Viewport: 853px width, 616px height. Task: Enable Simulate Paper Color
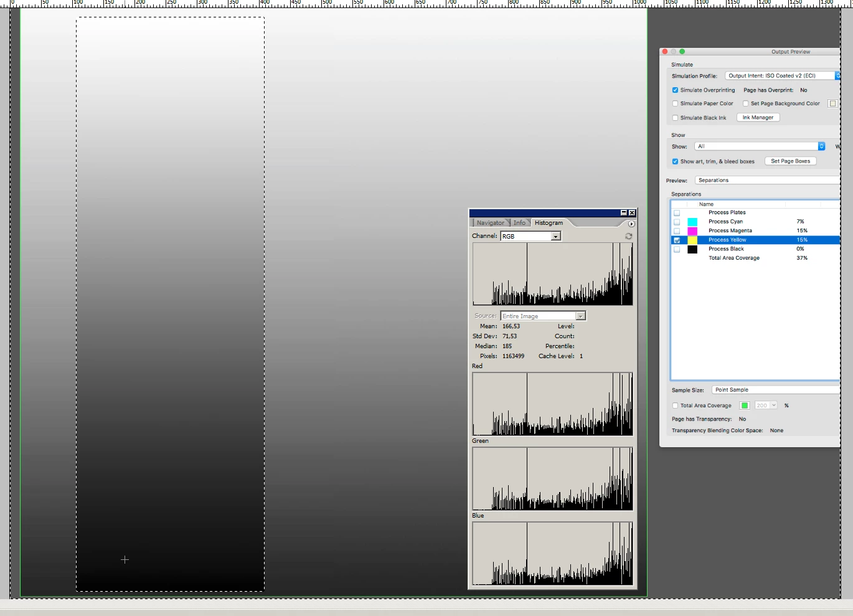675,104
